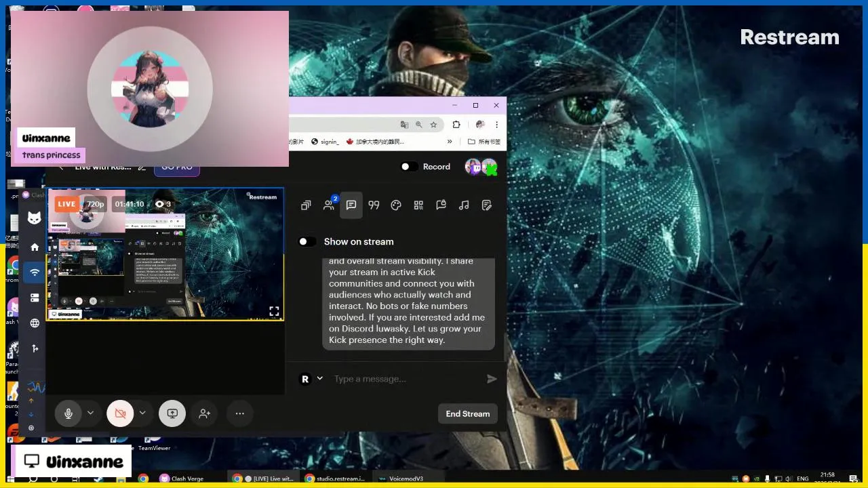The width and height of the screenshot is (868, 488).
Task: Toggle the Record switch
Action: click(409, 167)
